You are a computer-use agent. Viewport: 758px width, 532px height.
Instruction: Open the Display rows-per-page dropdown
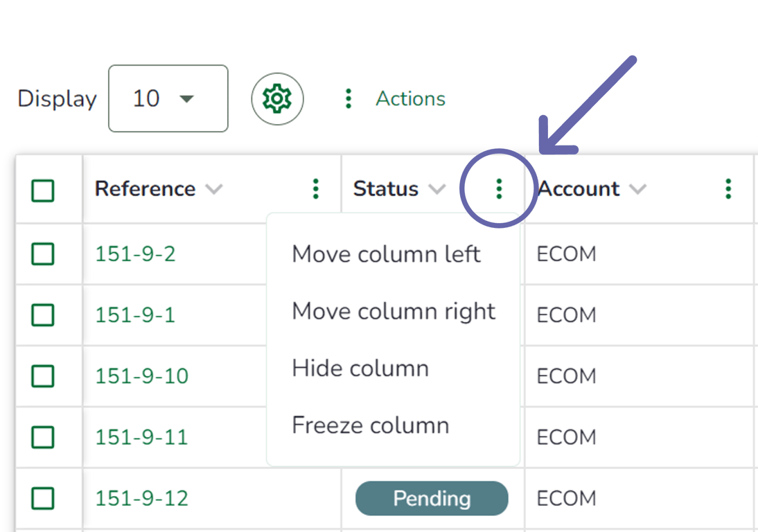coord(168,98)
